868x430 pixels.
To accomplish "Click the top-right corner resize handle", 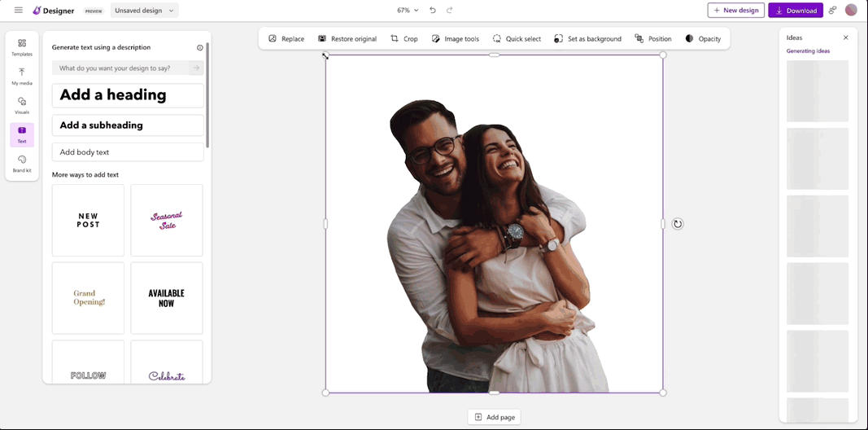I will 663,55.
